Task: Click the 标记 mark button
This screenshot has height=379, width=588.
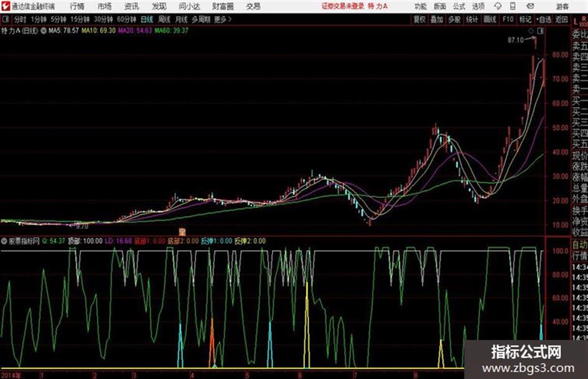Action: 525,19
